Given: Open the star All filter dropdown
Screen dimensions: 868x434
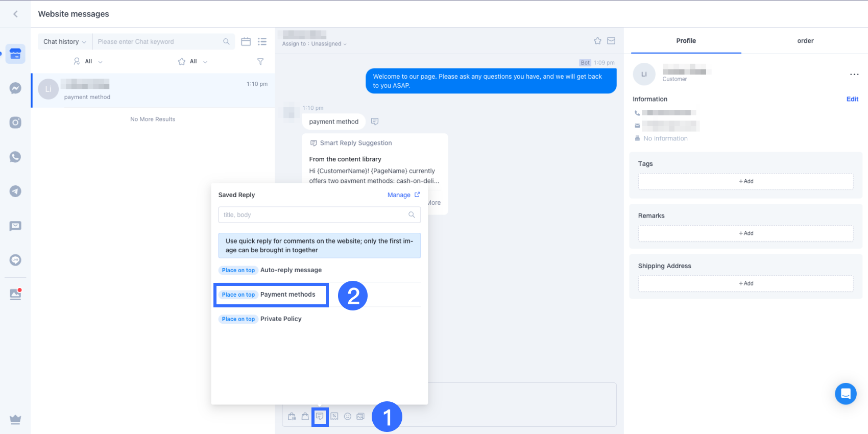Looking at the screenshot, I should 192,61.
